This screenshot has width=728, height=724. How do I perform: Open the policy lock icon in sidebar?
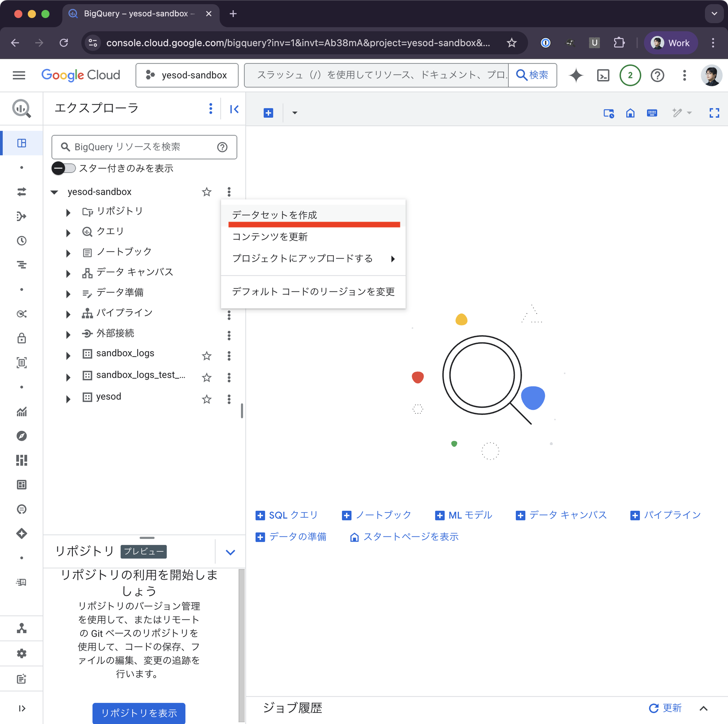coord(21,338)
